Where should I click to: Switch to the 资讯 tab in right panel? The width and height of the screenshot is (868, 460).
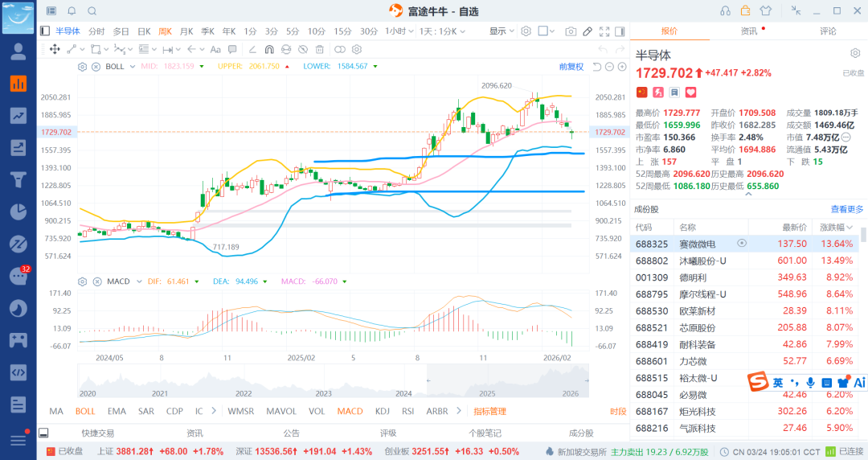[749, 31]
